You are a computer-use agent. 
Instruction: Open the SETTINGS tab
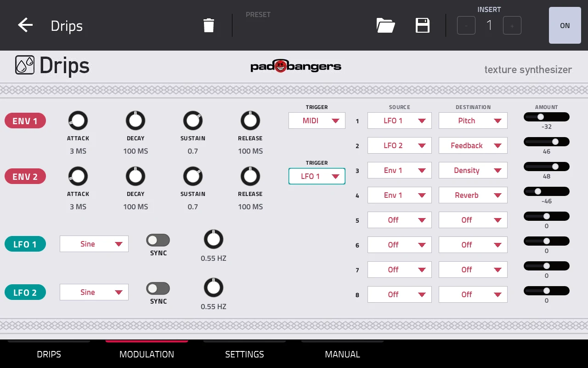coord(244,354)
